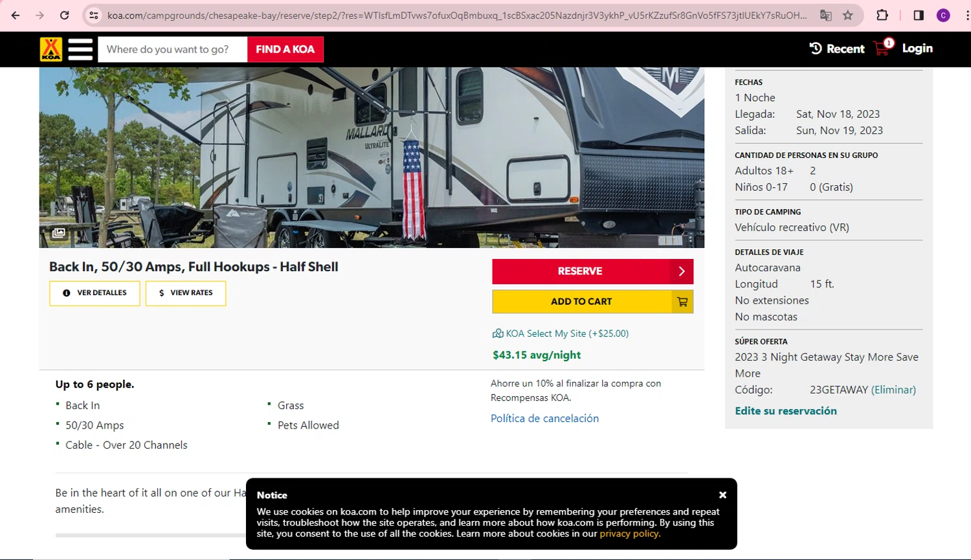Expand VIEW RATES

click(x=186, y=293)
